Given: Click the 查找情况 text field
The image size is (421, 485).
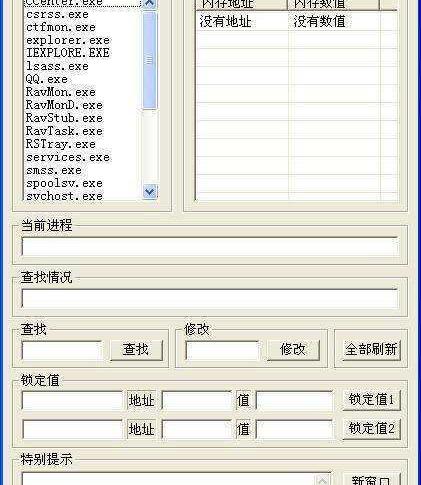Looking at the screenshot, I should [x=210, y=298].
